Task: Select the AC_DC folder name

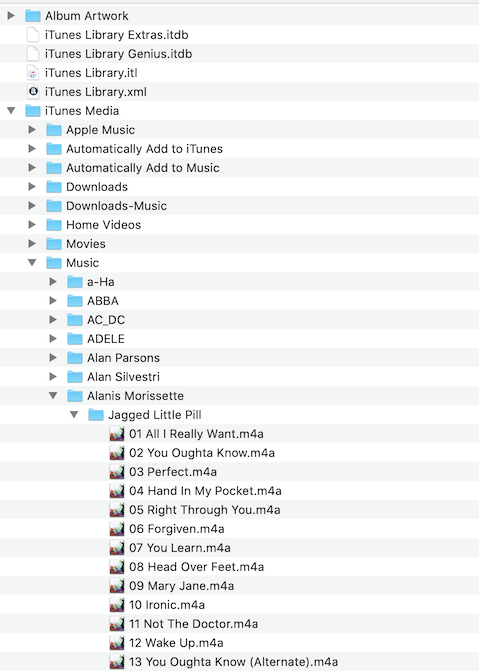Action: click(106, 320)
